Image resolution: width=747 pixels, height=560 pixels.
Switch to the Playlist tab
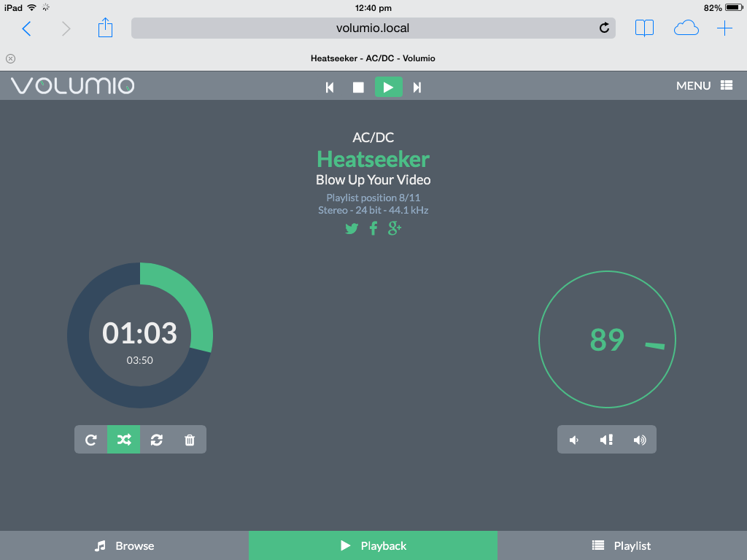click(x=622, y=545)
